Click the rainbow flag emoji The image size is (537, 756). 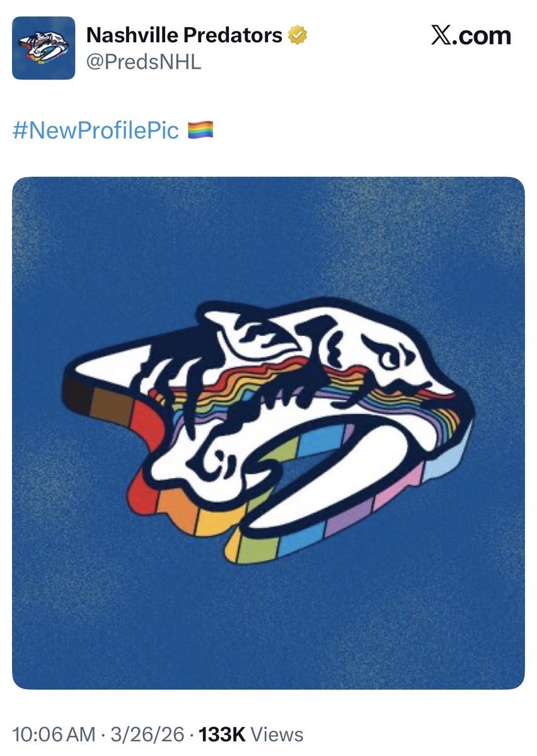202,130
